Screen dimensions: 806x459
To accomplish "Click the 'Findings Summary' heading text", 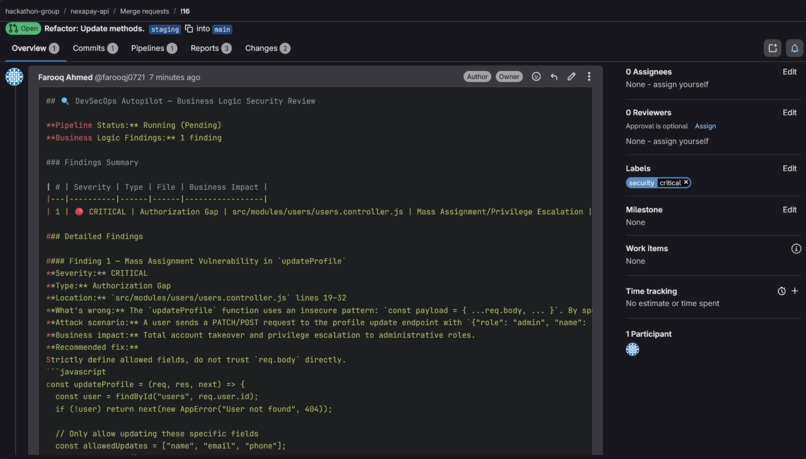I will 92,162.
